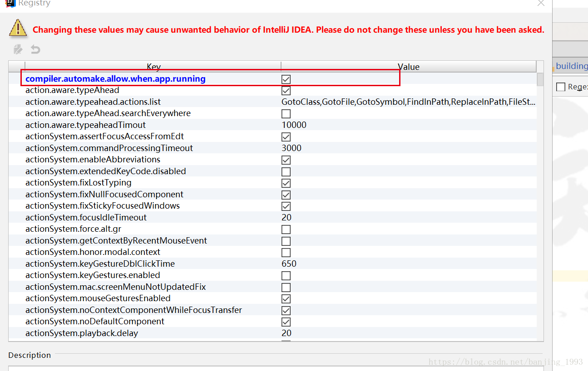
Task: Close the Registry dialog
Action: 540,3
